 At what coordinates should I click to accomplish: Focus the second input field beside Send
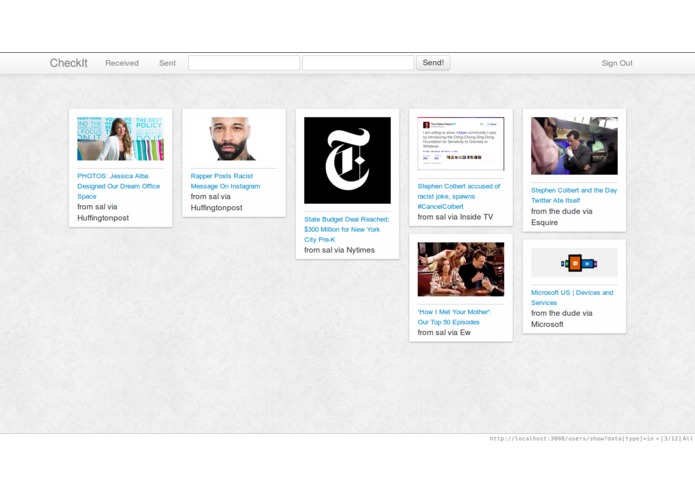pos(358,62)
